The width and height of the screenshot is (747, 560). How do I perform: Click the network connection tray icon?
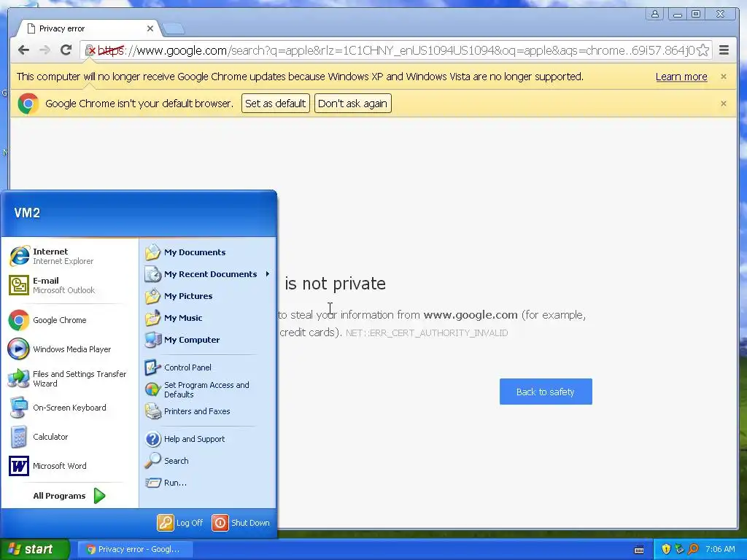pyautogui.click(x=679, y=549)
